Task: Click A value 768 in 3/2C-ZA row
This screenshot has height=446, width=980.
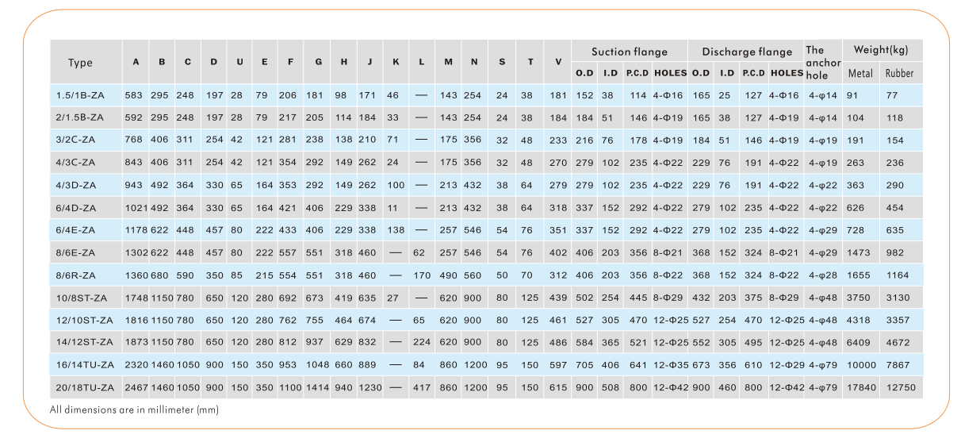Action: [x=133, y=140]
